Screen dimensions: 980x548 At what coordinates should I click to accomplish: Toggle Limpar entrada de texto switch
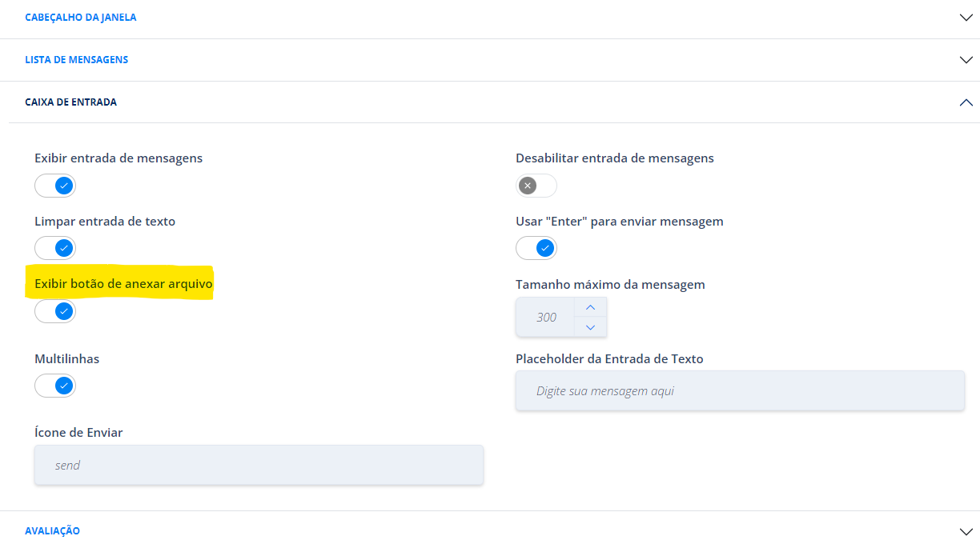(x=55, y=249)
